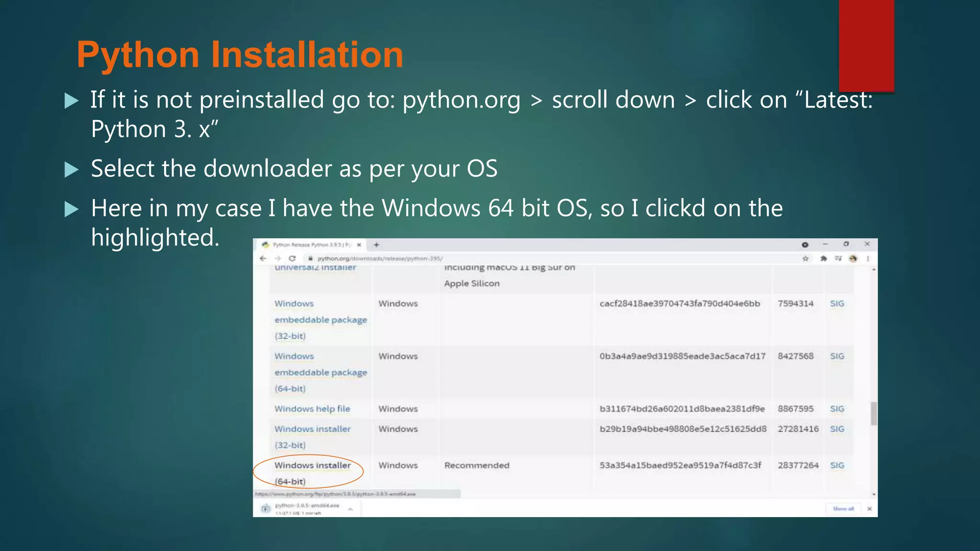Open the media control playlist icon
The width and height of the screenshot is (980, 551).
pos(838,259)
